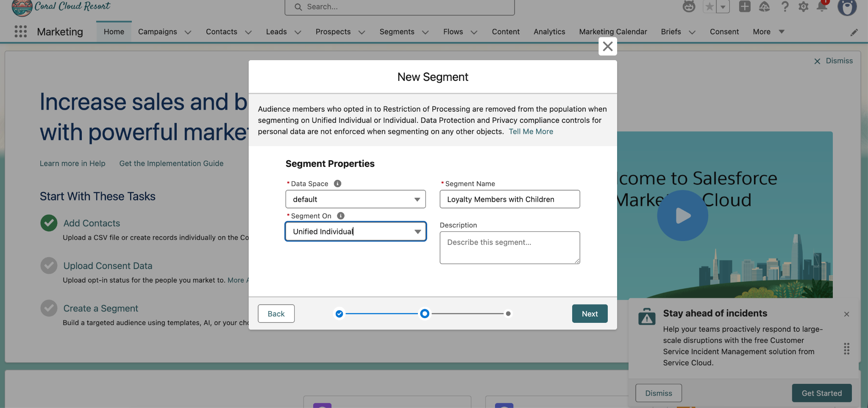Expand the Segments tab menu chevron
Image resolution: width=868 pixels, height=408 pixels.
click(x=426, y=32)
